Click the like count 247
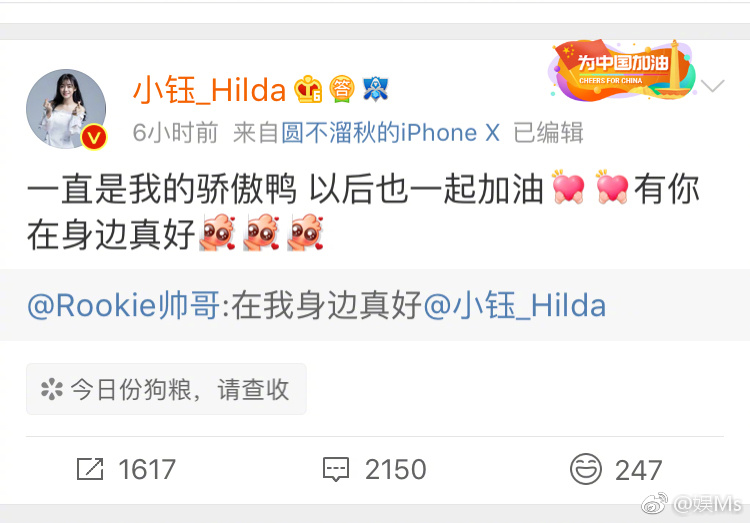This screenshot has width=750, height=523. click(x=639, y=470)
